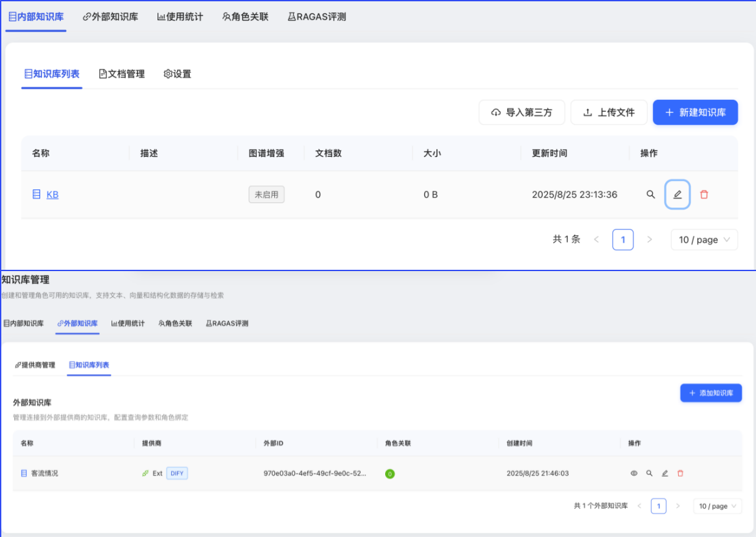Click the blue 新建知识库 button
The height and width of the screenshot is (537, 756).
pos(695,112)
